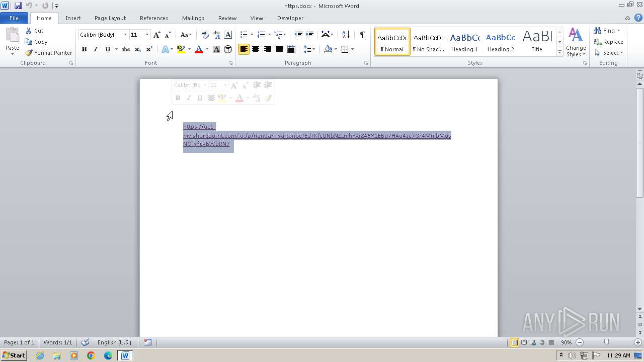This screenshot has height=362, width=644.
Task: Sort the selected text
Action: [346, 35]
